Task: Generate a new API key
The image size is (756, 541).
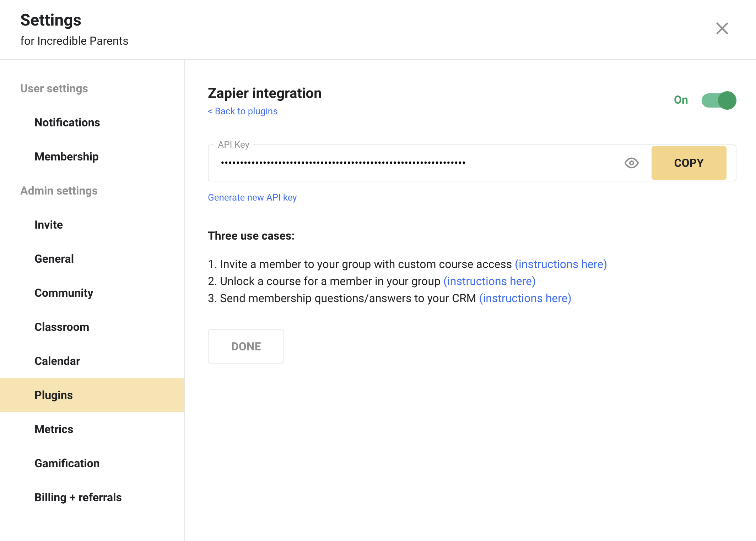Action: (x=252, y=197)
